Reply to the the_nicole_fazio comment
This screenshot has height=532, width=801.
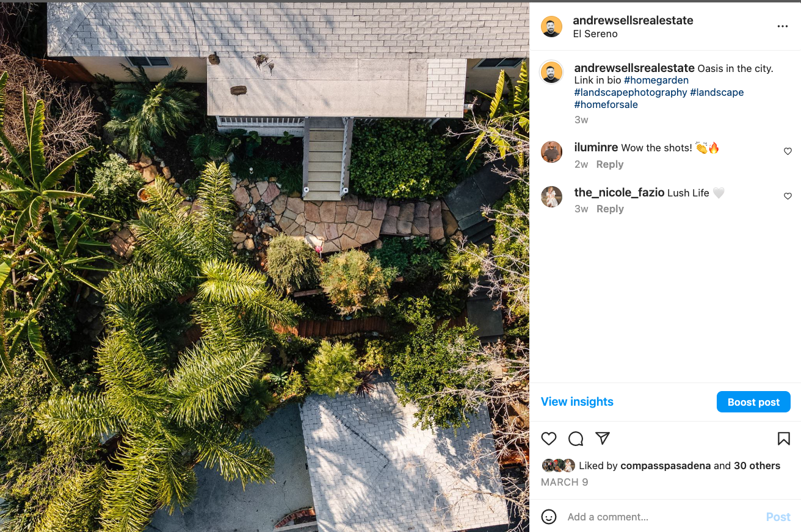click(609, 209)
